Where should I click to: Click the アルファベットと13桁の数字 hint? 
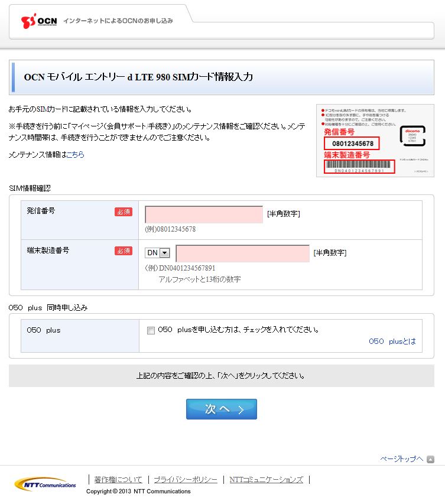[200, 279]
